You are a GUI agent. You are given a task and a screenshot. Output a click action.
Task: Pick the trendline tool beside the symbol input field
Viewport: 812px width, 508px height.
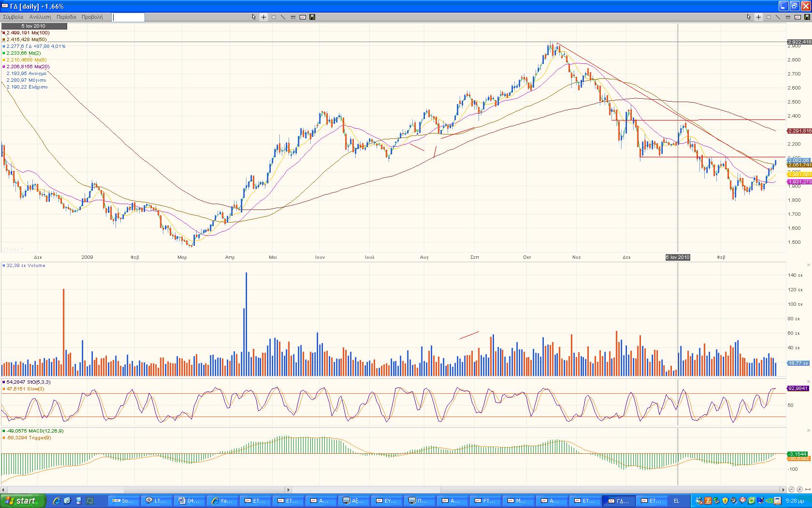(283, 17)
